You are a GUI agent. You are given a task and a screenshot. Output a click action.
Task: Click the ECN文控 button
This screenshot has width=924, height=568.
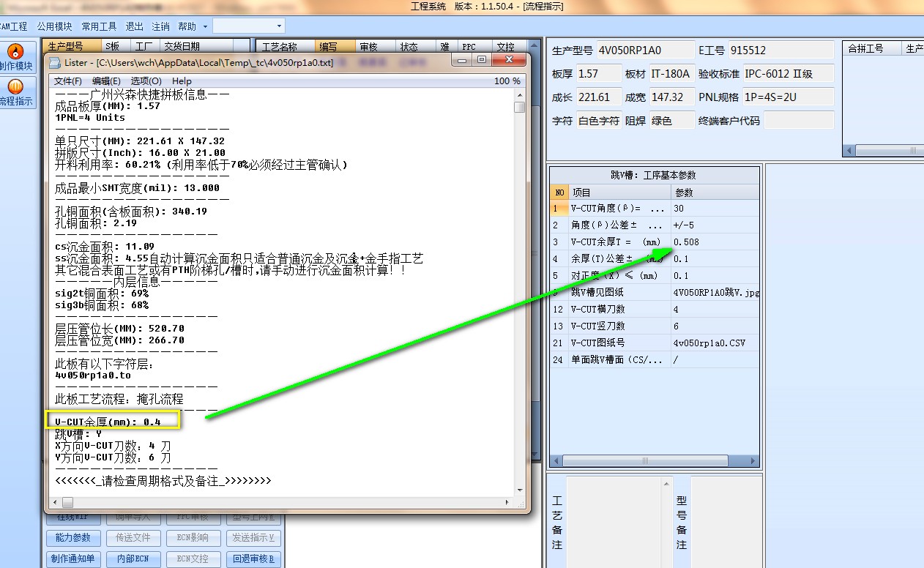tap(193, 558)
